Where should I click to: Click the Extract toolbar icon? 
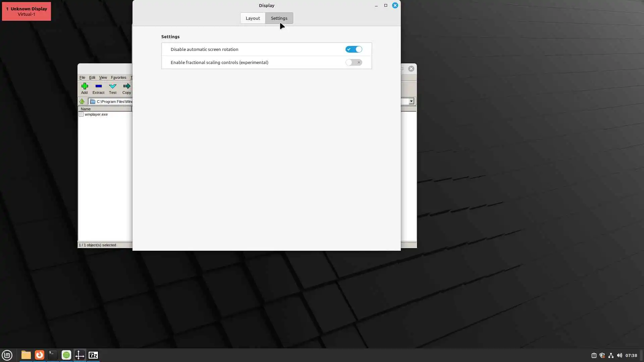(x=98, y=86)
